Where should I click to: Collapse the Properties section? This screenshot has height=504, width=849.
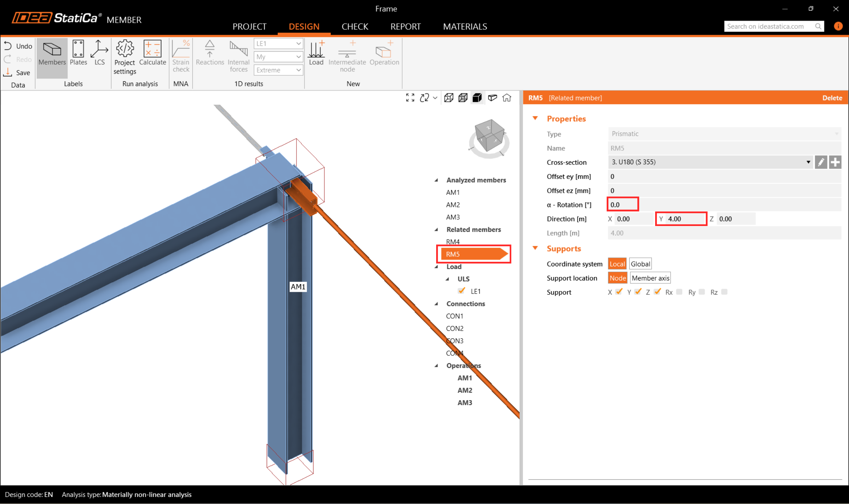click(x=535, y=118)
